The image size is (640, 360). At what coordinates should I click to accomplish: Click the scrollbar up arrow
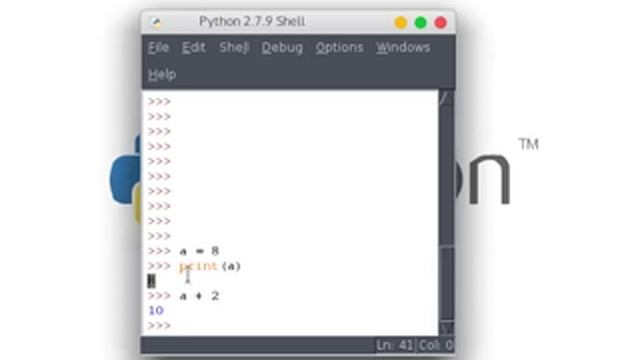[446, 98]
